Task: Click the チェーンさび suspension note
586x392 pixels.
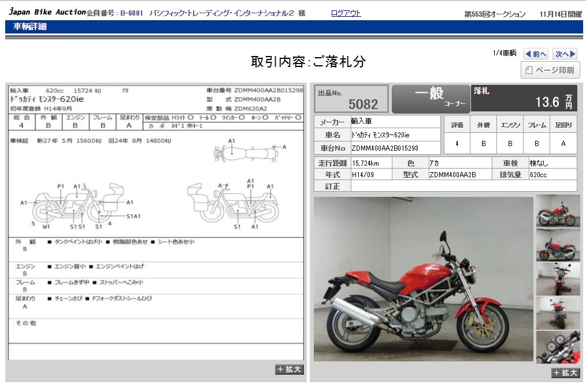Action: click(x=68, y=298)
